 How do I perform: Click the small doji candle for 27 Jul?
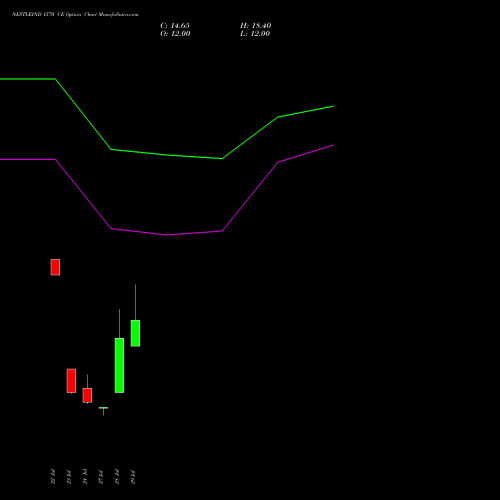(103, 408)
